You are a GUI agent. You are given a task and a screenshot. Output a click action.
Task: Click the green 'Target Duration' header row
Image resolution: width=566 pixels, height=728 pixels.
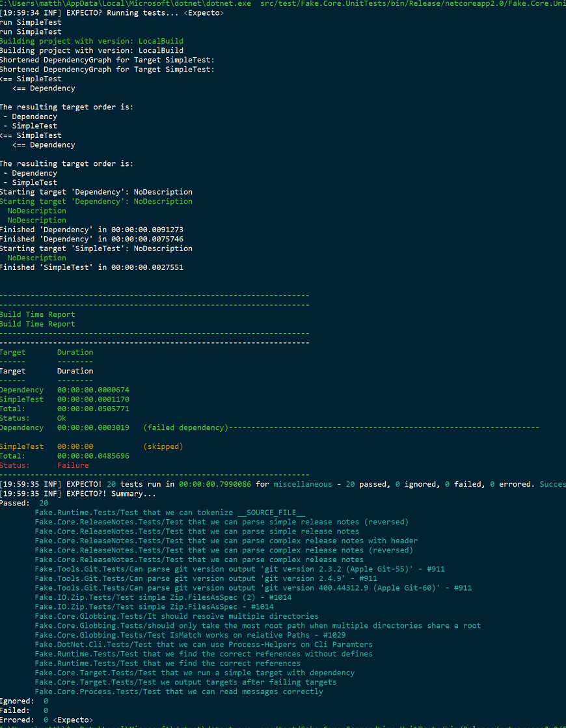[x=46, y=352]
